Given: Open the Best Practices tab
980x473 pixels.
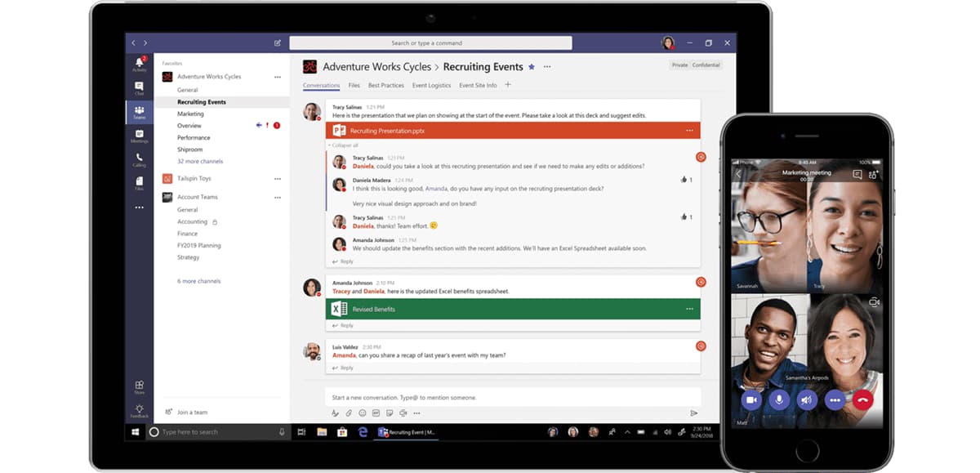Looking at the screenshot, I should [385, 85].
